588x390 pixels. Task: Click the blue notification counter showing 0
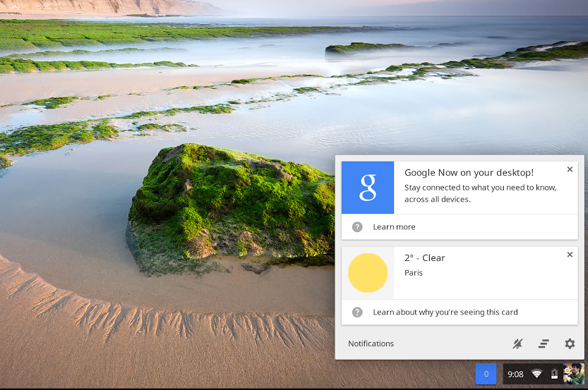[x=486, y=374]
